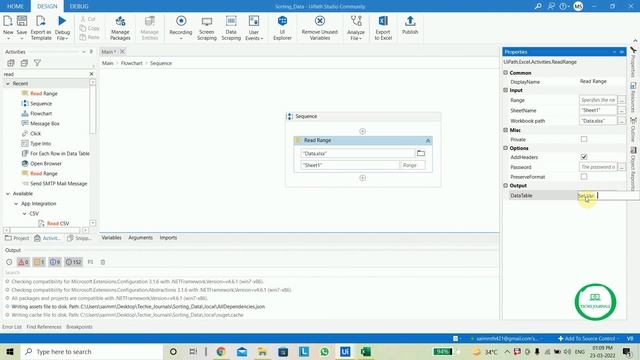640x360 pixels.
Task: Collapse the Read Range activity
Action: click(428, 140)
